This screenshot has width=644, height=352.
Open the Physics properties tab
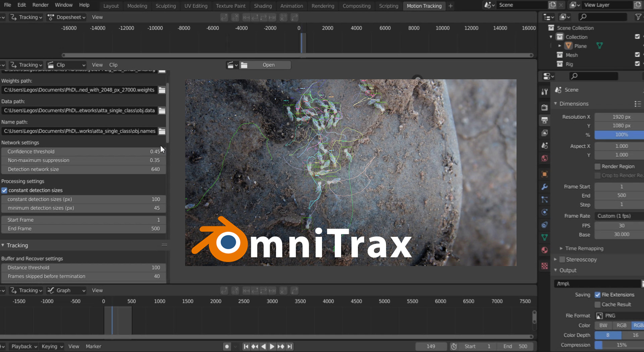(x=544, y=212)
